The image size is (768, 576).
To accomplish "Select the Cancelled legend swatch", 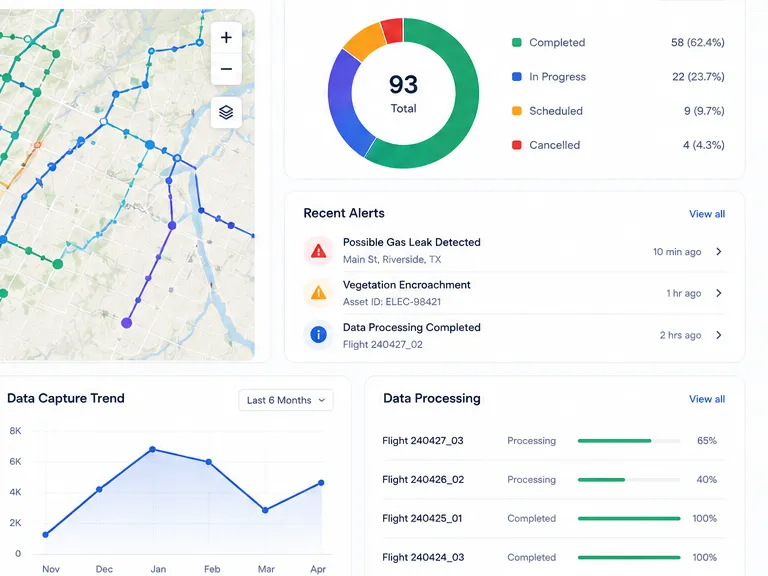I will [x=516, y=145].
